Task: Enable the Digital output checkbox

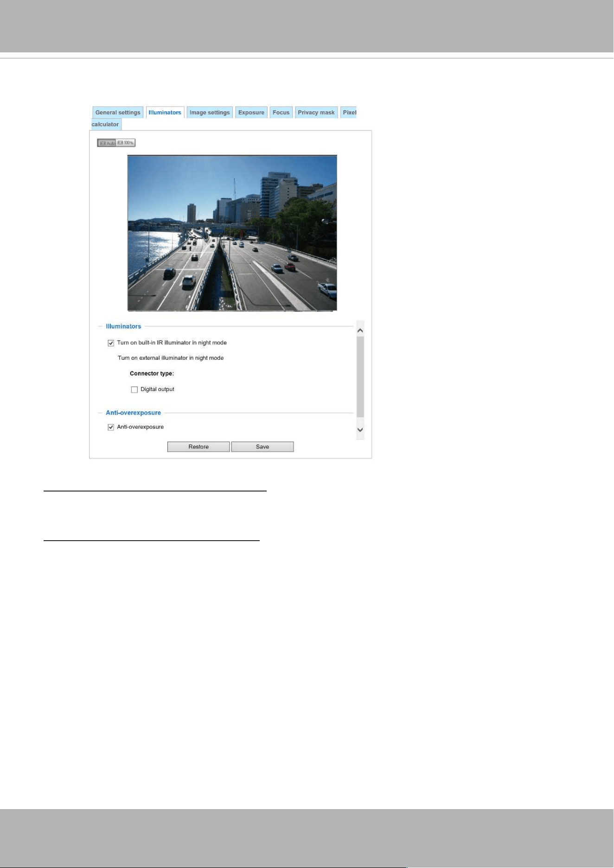Action: [x=134, y=390]
